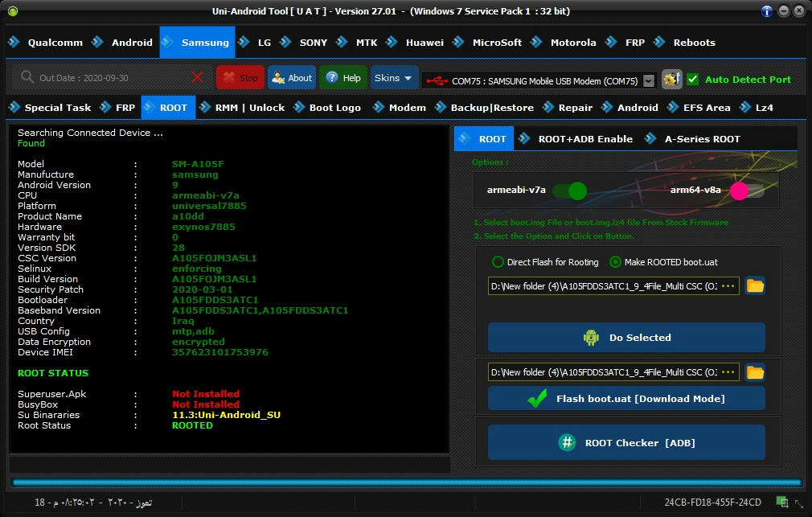Run ROOT Checker [ADB]

[626, 442]
